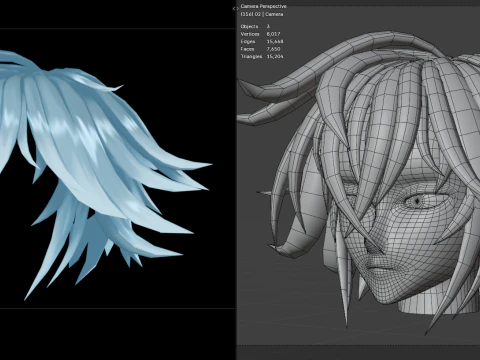Image resolution: width=480 pixels, height=360 pixels.
Task: Click the Faces statistics row
Action: click(260, 49)
